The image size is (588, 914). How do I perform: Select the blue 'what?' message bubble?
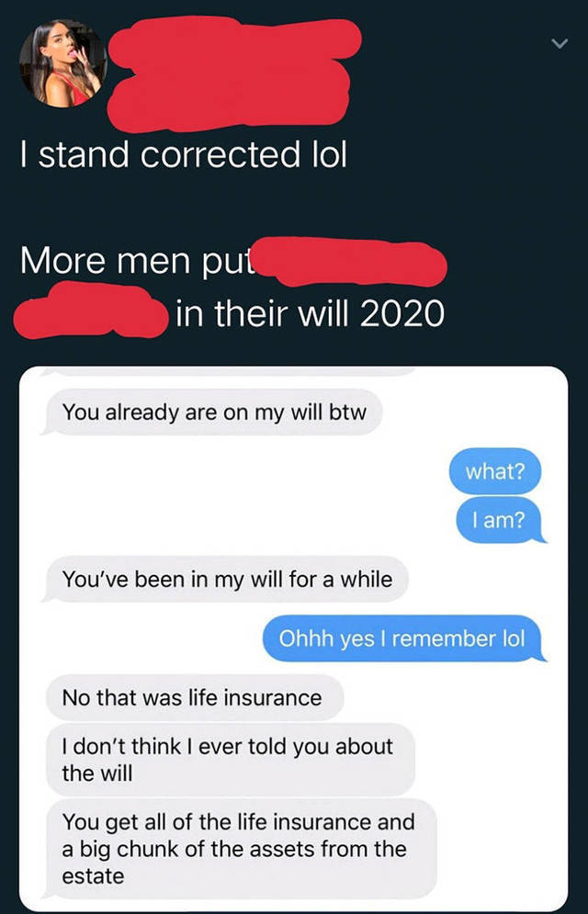click(495, 471)
